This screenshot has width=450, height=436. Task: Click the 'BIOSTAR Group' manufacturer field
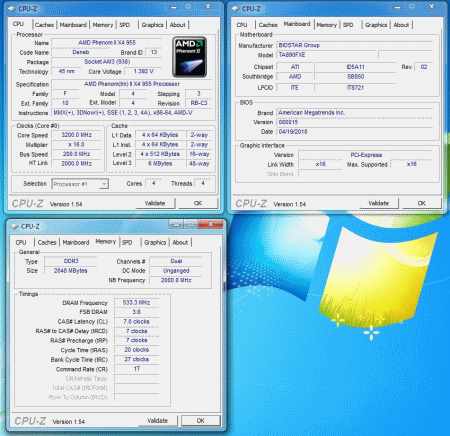(355, 45)
